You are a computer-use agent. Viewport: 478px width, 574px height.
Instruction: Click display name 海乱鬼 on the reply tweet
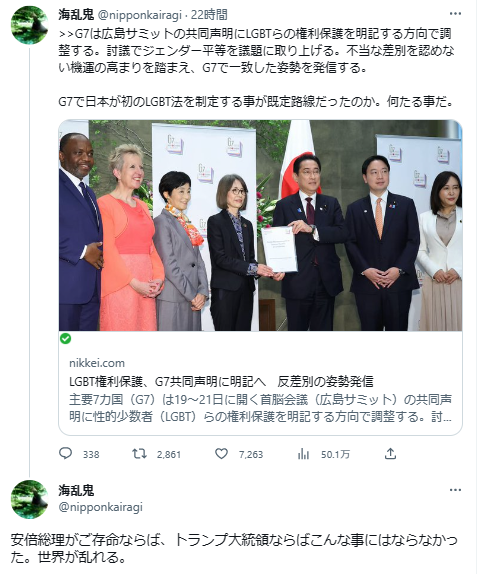76,491
